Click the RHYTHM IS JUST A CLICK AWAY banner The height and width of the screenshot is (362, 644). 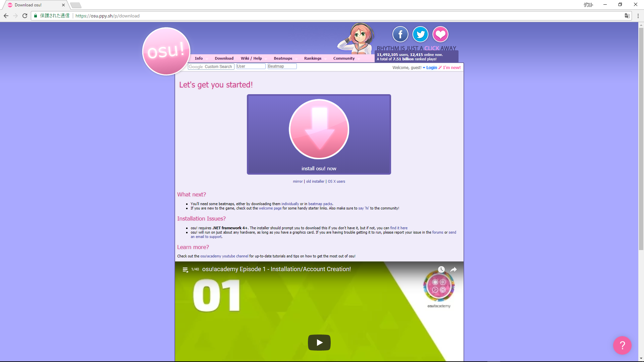(x=417, y=48)
